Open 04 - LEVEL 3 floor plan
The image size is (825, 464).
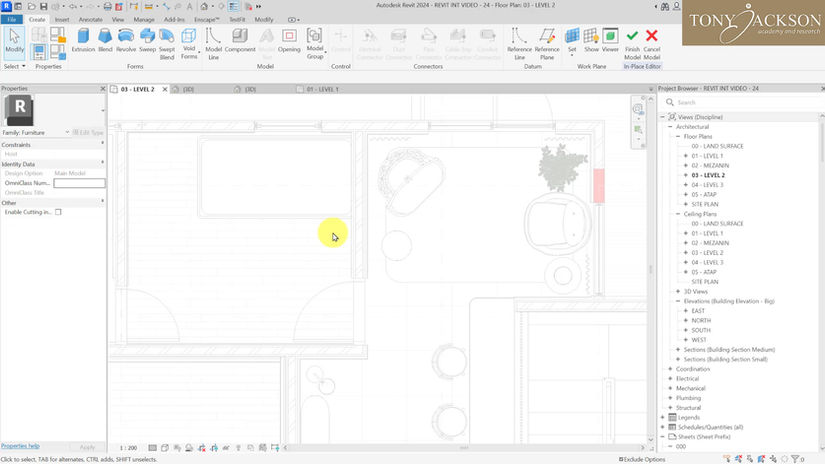tap(707, 185)
